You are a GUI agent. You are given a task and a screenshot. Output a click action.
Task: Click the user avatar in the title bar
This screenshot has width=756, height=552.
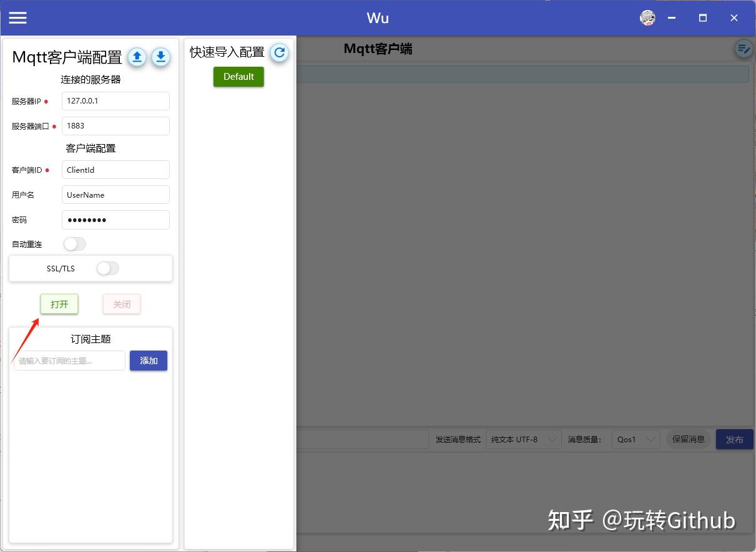click(x=647, y=17)
